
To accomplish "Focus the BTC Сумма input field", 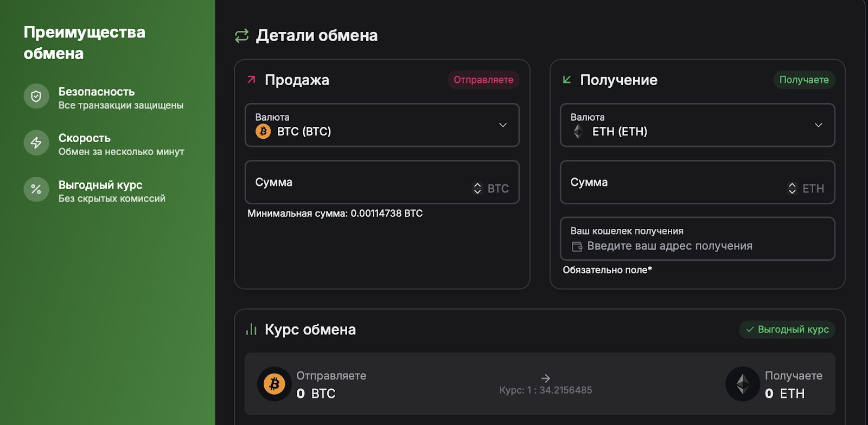I will (358, 183).
